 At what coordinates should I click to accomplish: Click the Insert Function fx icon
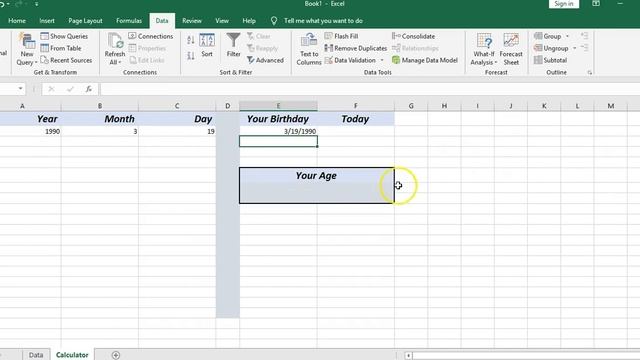(89, 89)
